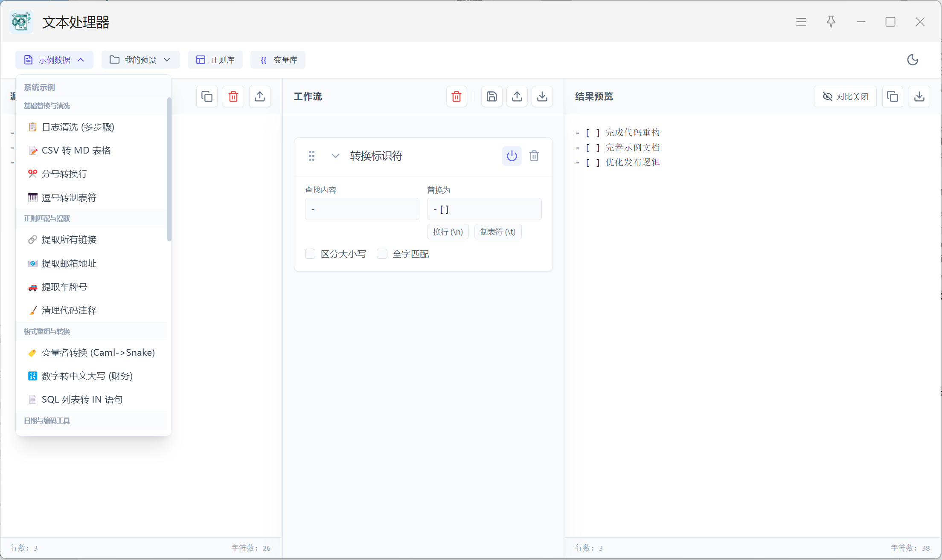Click the pin window icon

coord(831,22)
